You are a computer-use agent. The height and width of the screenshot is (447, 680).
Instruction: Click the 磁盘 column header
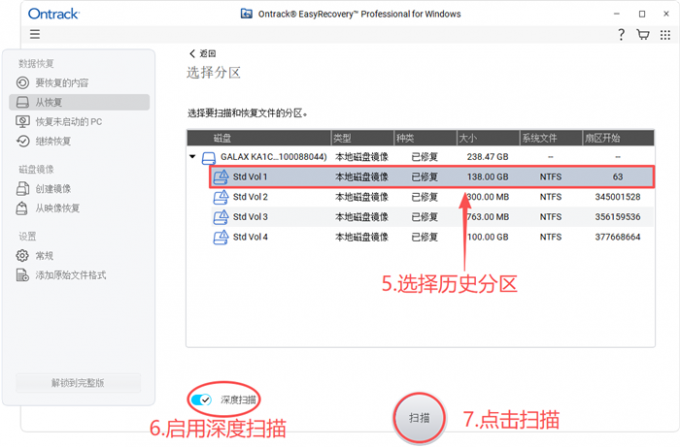[x=259, y=138]
